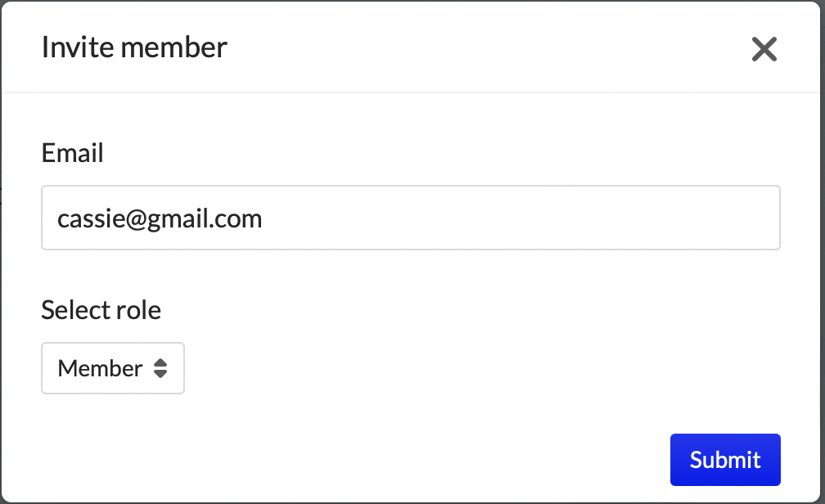
Task: Click the Email field label
Action: tap(72, 153)
